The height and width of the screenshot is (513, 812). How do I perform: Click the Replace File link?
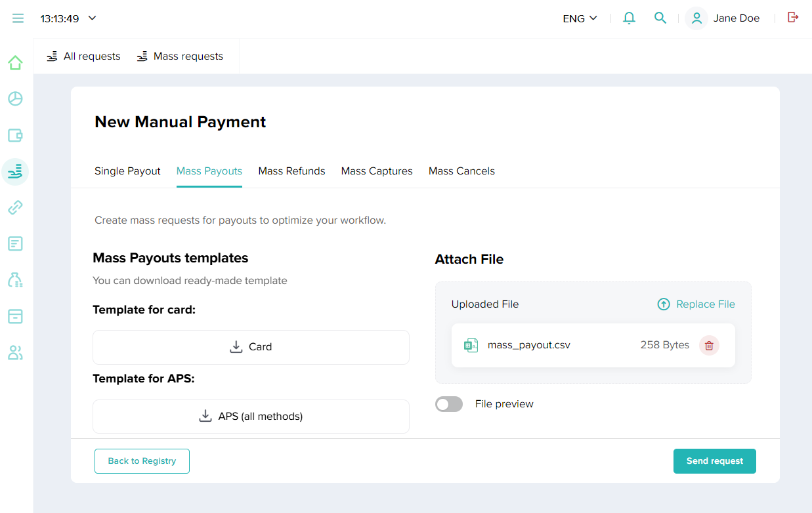pos(696,304)
